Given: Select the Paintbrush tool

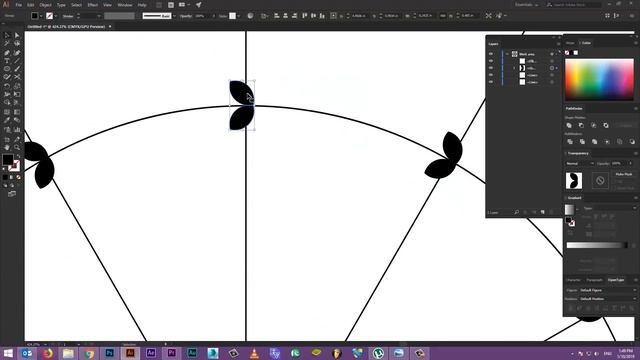Looking at the screenshot, I should coord(17,69).
